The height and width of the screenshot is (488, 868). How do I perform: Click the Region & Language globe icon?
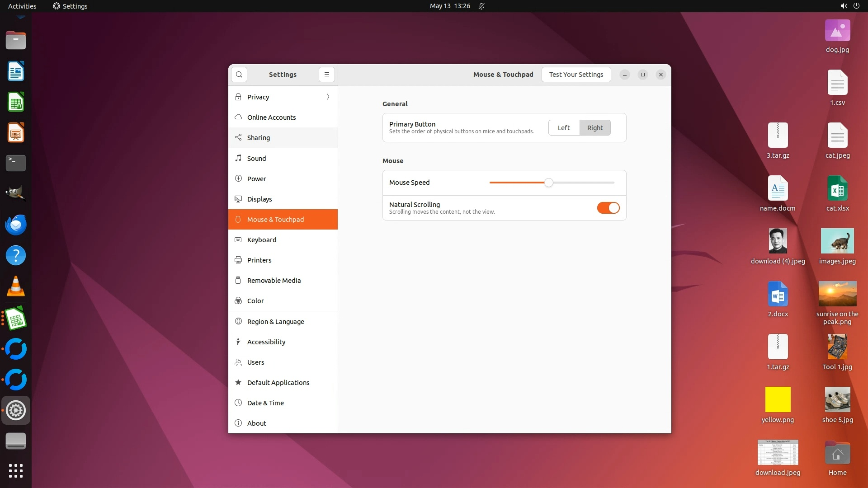[238, 322]
